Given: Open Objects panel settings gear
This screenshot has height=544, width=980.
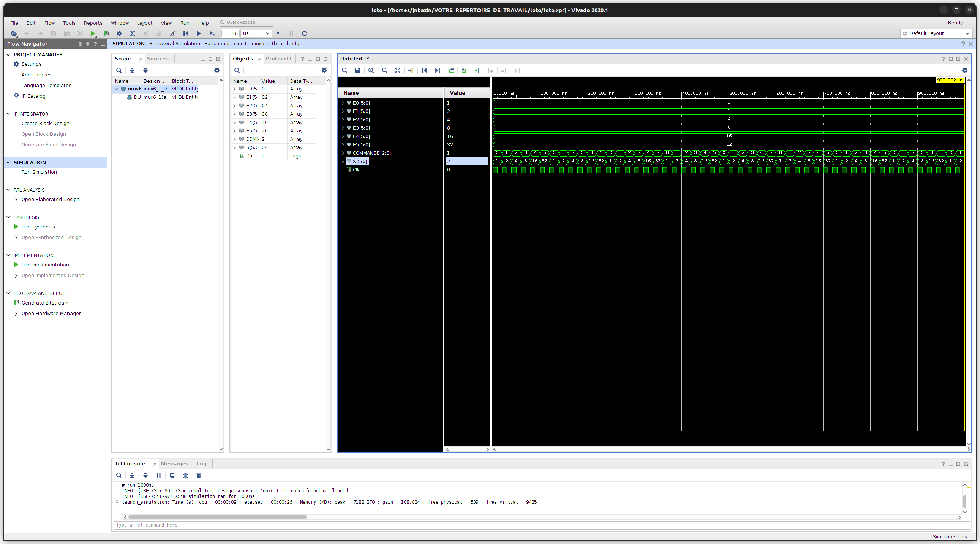Looking at the screenshot, I should 324,70.
